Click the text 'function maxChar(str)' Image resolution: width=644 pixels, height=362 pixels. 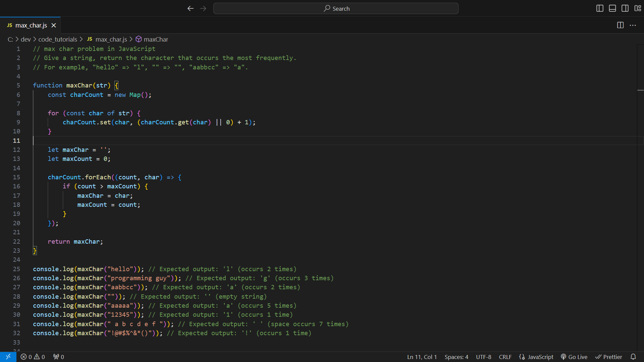[72, 85]
